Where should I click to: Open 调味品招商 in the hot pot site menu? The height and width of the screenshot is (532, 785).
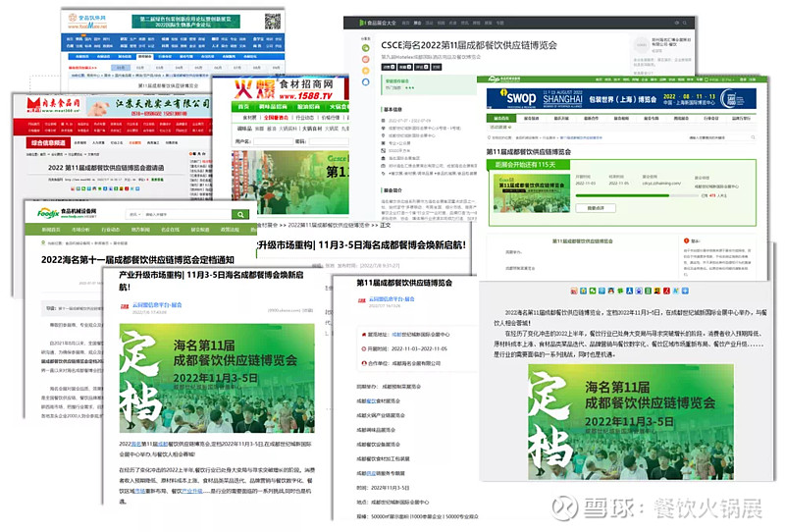pos(274,107)
